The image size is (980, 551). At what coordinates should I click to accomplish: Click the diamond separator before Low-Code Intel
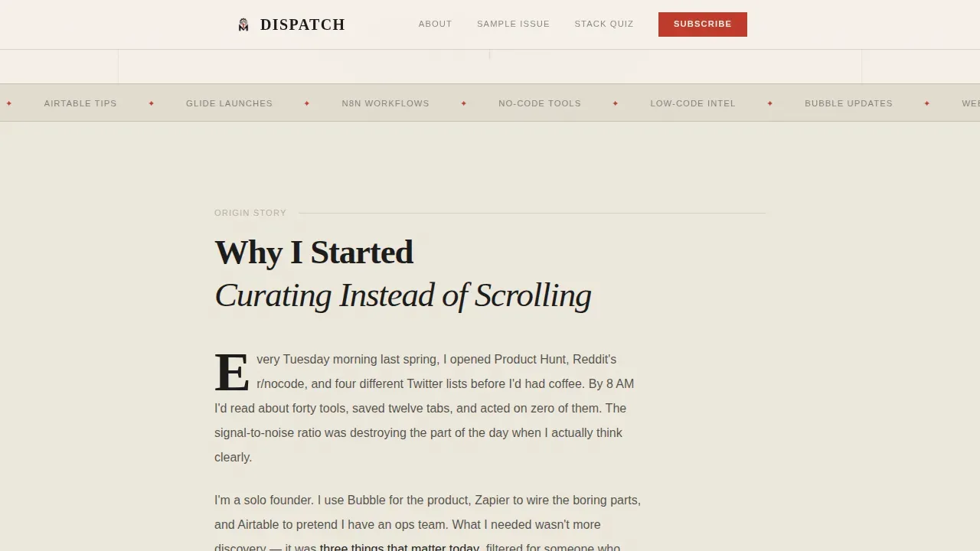(x=616, y=103)
